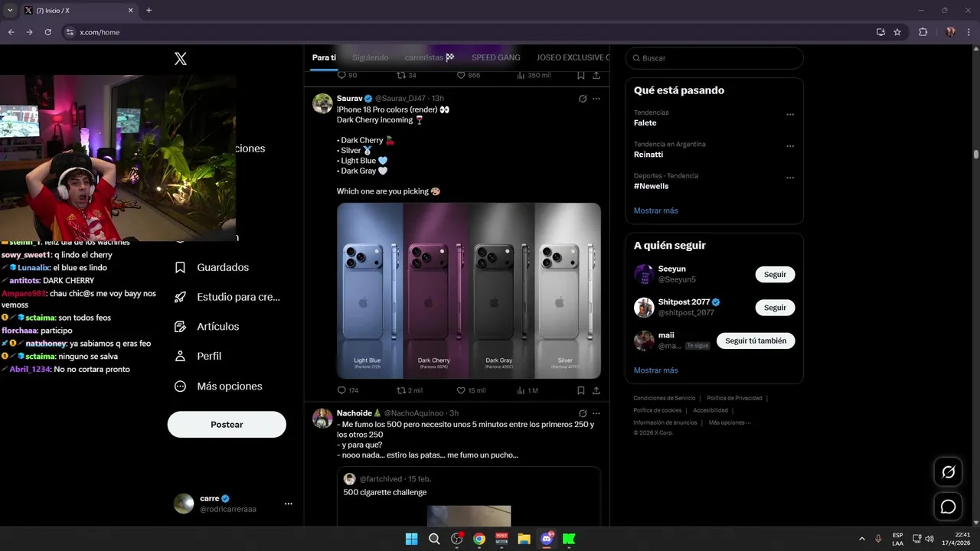
Task: Follow Shitpost 2077 with the Seguir button
Action: tap(775, 308)
